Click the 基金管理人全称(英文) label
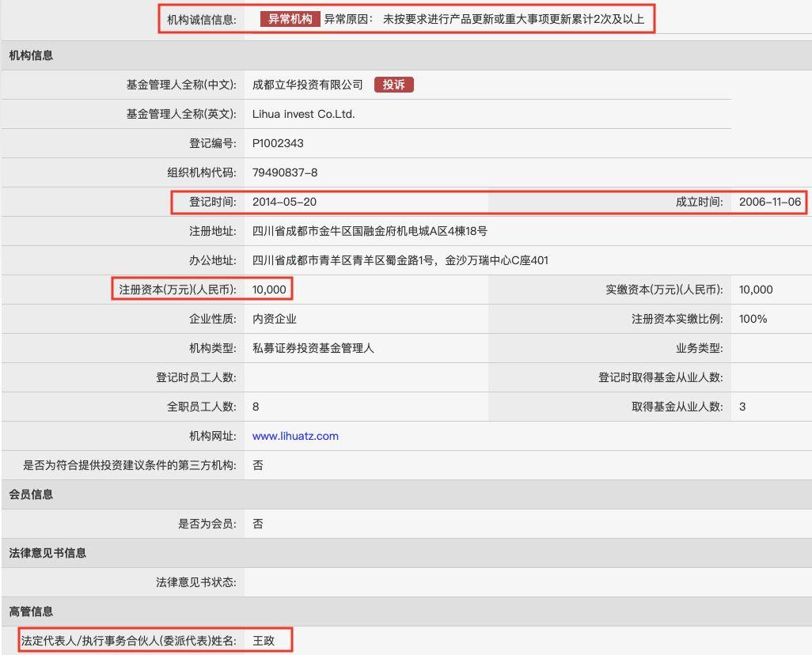 point(182,114)
